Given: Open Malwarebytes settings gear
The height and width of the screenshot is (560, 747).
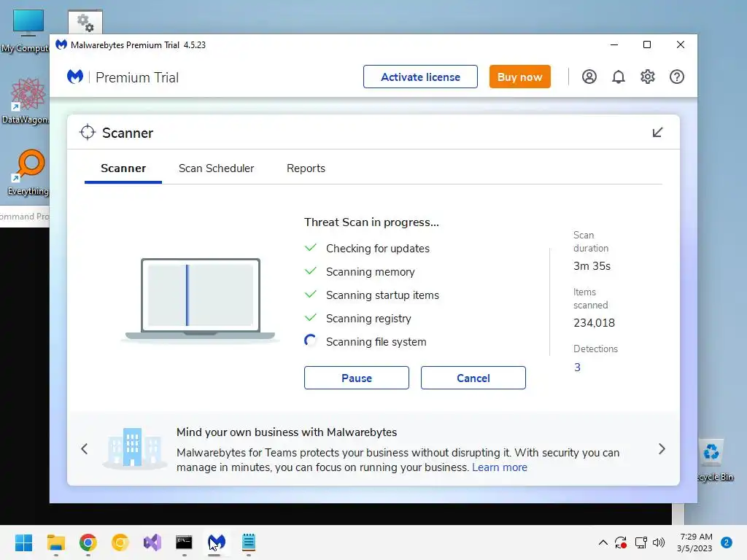Looking at the screenshot, I should [648, 77].
